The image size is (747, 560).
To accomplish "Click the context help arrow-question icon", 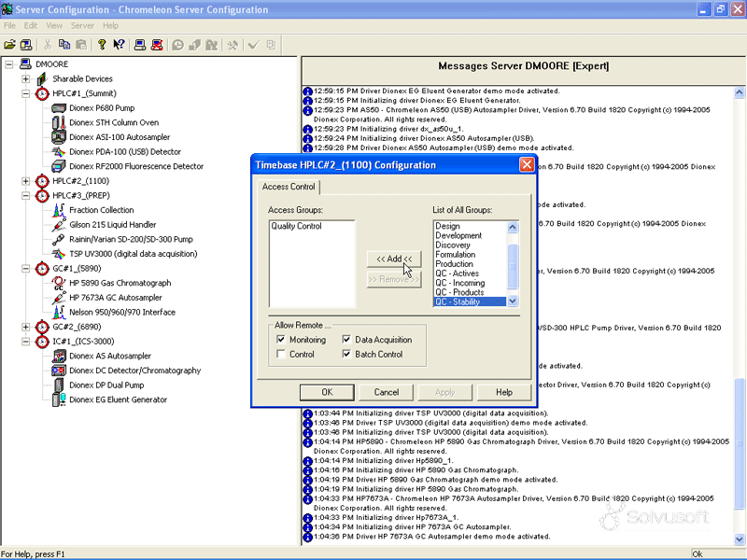I will coord(119,45).
